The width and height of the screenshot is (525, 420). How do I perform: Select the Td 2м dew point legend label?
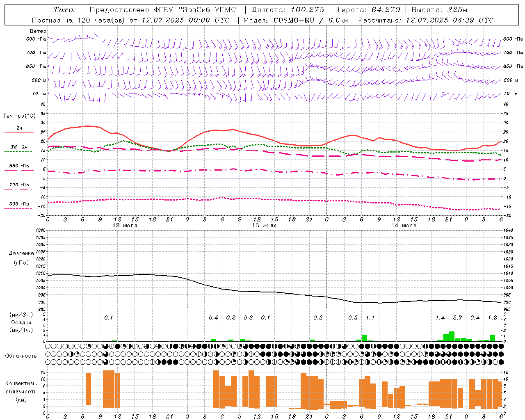click(x=19, y=147)
